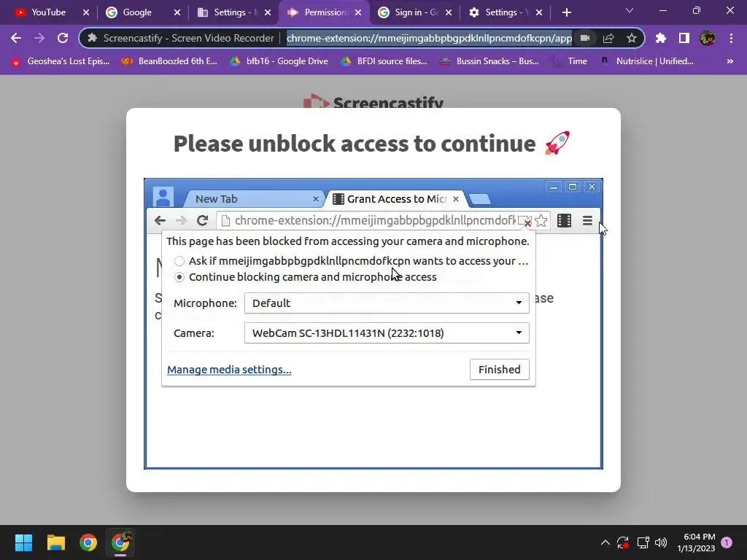Show hidden system tray icons
This screenshot has height=560, width=747.
click(605, 542)
